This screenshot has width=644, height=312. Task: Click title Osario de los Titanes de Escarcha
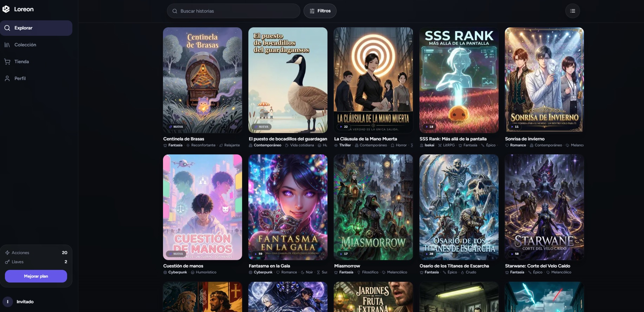point(454,266)
